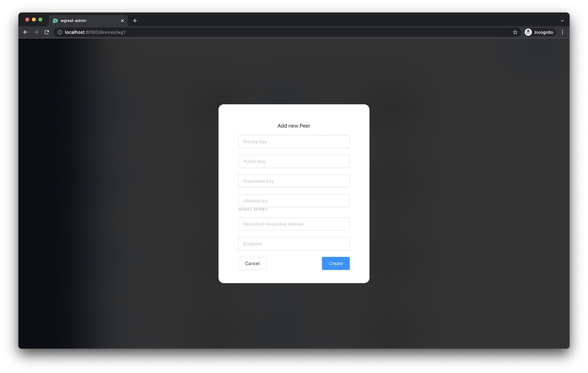Click the address bar URL
This screenshot has height=373, width=588.
pos(95,32)
